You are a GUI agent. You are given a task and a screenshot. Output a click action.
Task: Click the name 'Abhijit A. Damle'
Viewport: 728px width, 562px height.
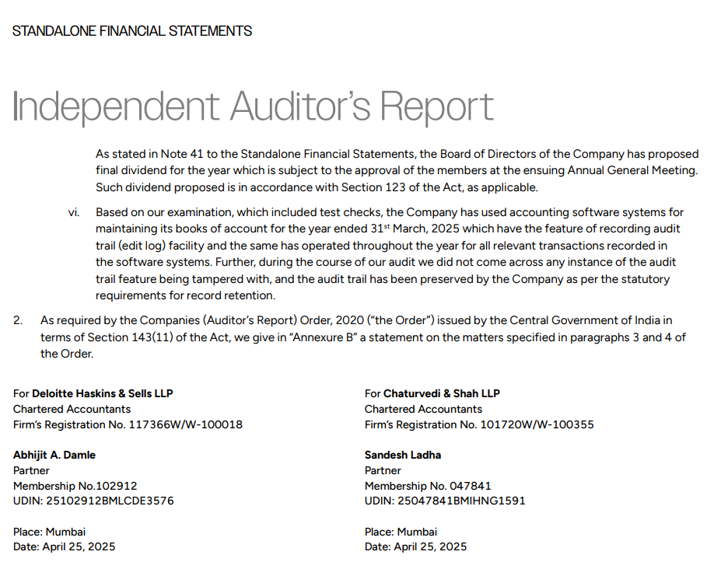[54, 455]
